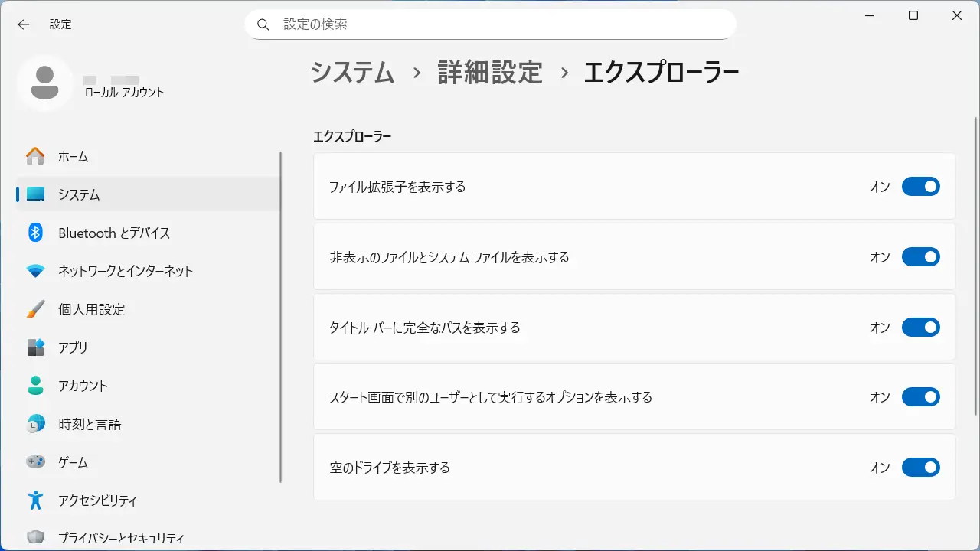Screen dimensions: 980x551
Task: Disable the hidden and system files toggle
Action: click(x=920, y=257)
